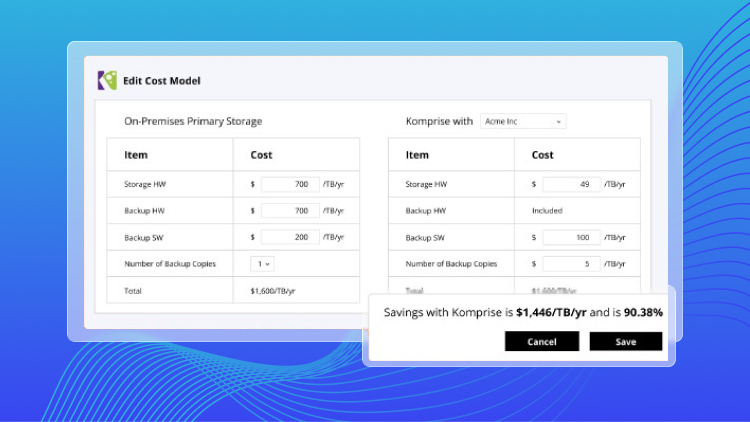This screenshot has width=750, height=422.
Task: Click the Komprise logo icon
Action: tap(106, 81)
